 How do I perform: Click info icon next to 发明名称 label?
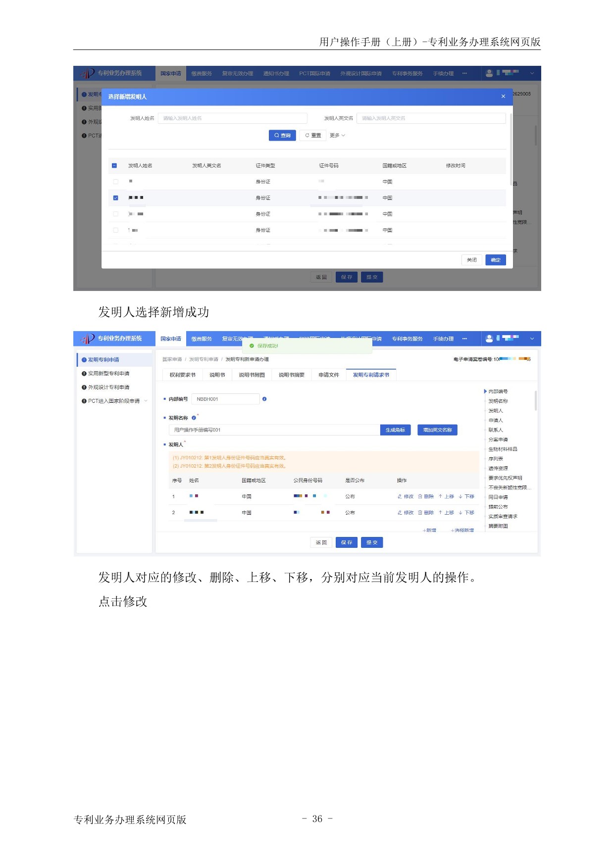pyautogui.click(x=194, y=418)
